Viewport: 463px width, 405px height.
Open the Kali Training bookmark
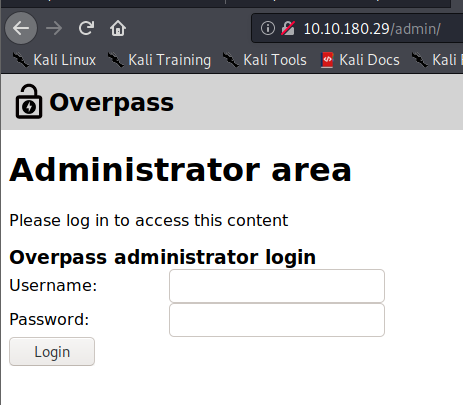[x=159, y=60]
